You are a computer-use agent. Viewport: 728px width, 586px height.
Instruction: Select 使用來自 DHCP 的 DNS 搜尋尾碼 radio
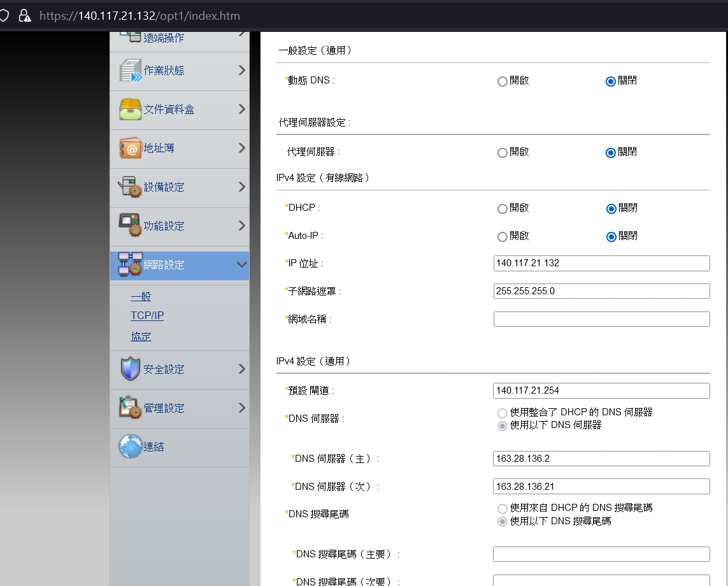(x=502, y=508)
